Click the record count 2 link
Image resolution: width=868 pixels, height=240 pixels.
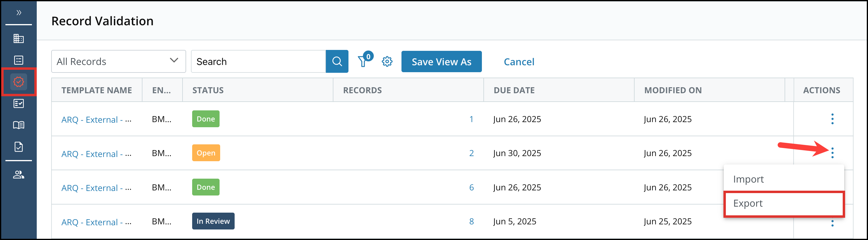(471, 153)
